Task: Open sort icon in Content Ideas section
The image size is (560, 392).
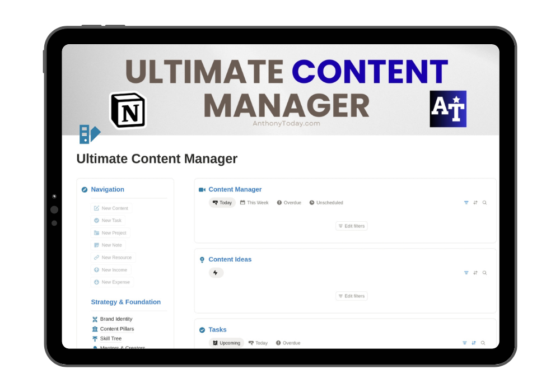Action: [x=475, y=273]
